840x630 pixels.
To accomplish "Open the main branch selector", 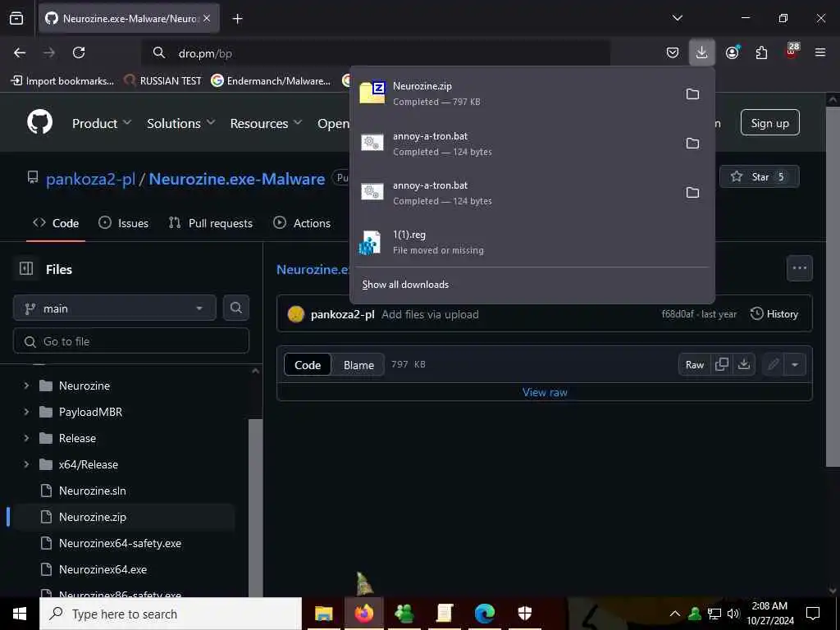I will tap(114, 308).
